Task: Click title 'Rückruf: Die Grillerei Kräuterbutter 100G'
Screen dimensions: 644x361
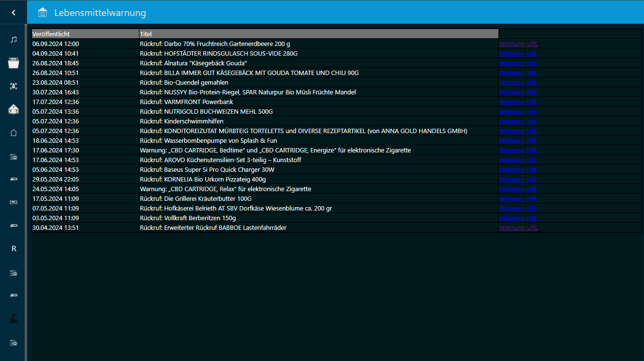Action: 195,198
